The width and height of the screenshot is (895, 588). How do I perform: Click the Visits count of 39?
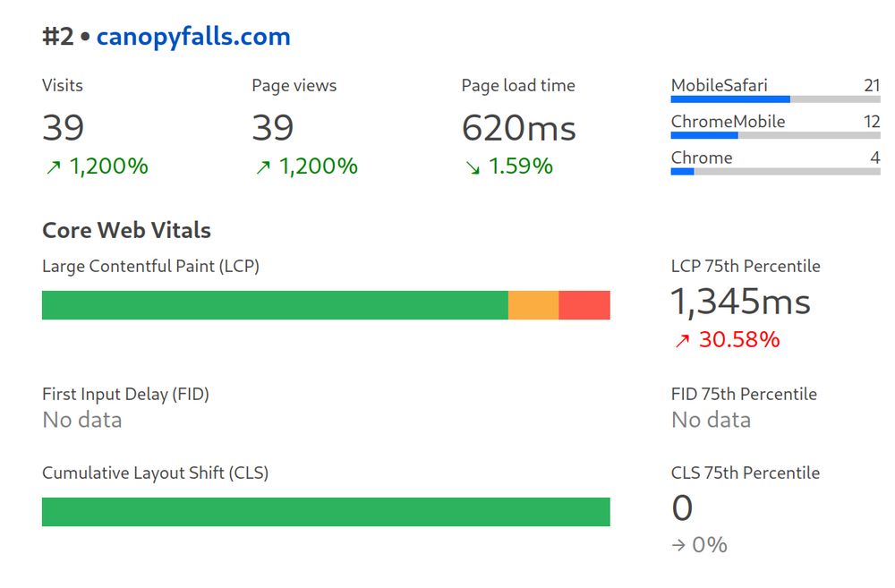[x=63, y=127]
